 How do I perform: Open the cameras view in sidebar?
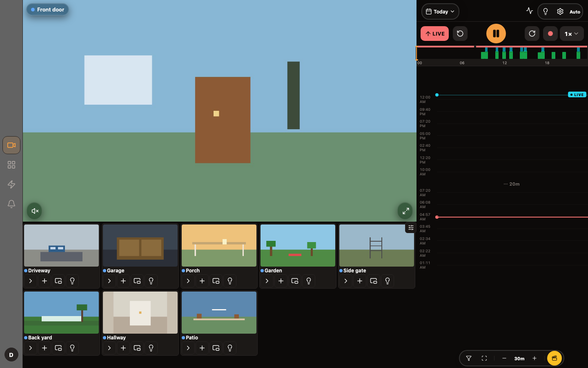click(11, 145)
